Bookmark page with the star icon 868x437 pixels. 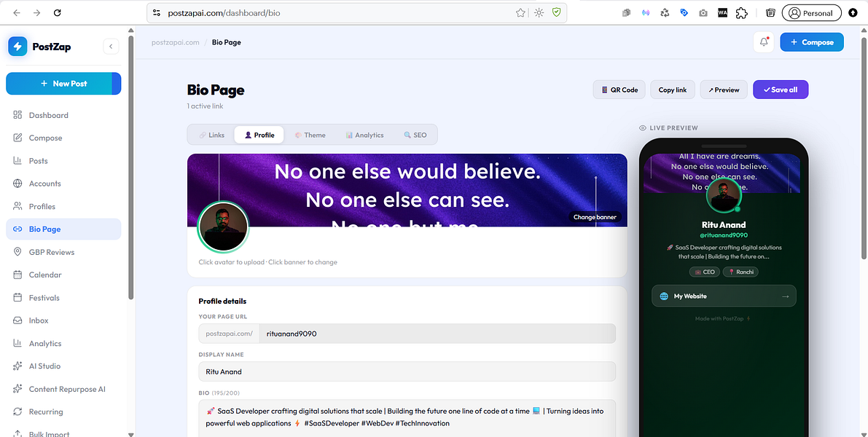pyautogui.click(x=520, y=12)
